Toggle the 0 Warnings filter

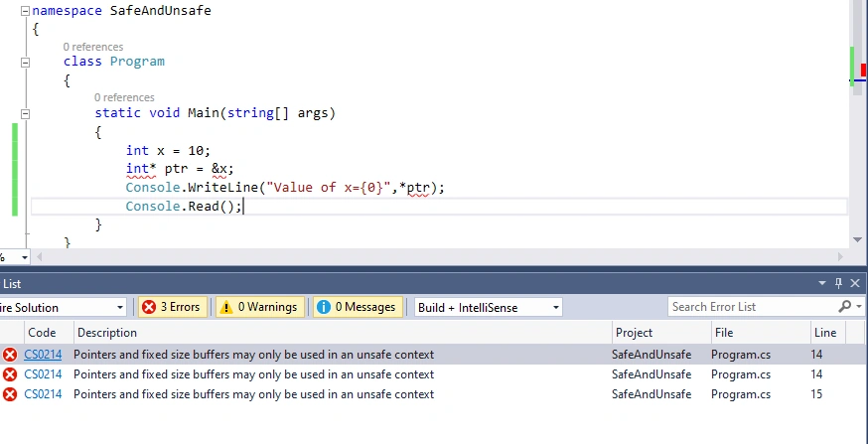point(259,307)
